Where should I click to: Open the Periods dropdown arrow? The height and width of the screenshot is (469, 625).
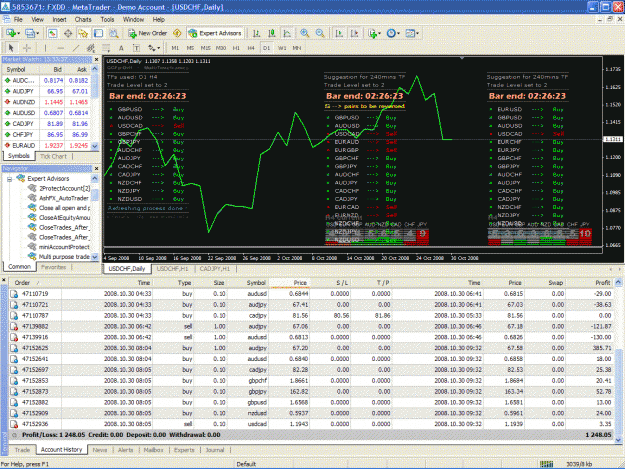click(398, 33)
